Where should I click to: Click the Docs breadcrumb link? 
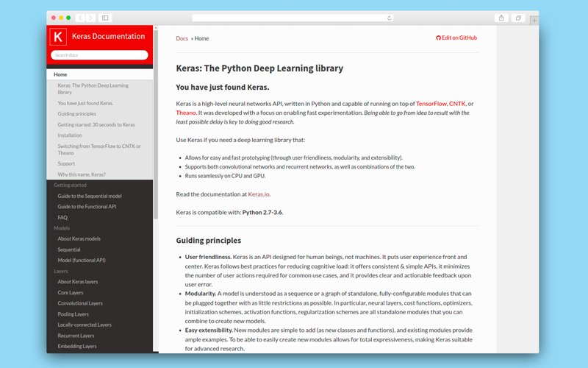tap(182, 38)
